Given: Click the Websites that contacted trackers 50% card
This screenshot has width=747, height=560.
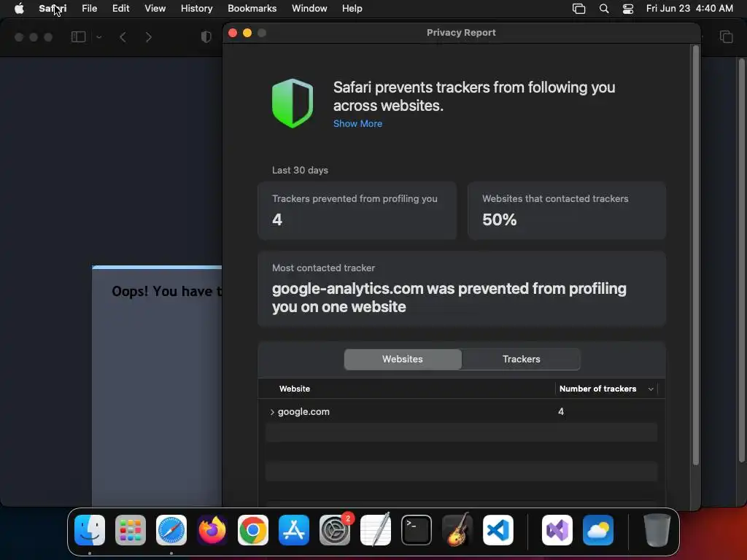Looking at the screenshot, I should 566,210.
